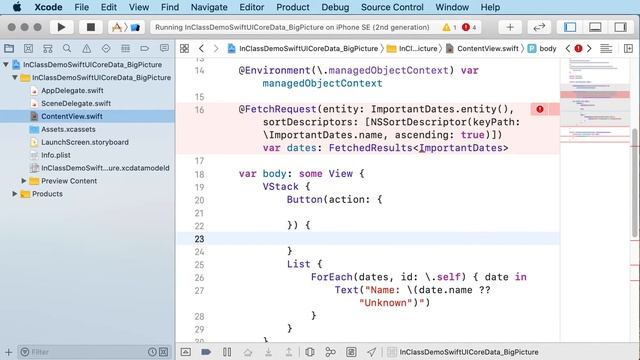Click the Step Over debug button

tap(248, 352)
